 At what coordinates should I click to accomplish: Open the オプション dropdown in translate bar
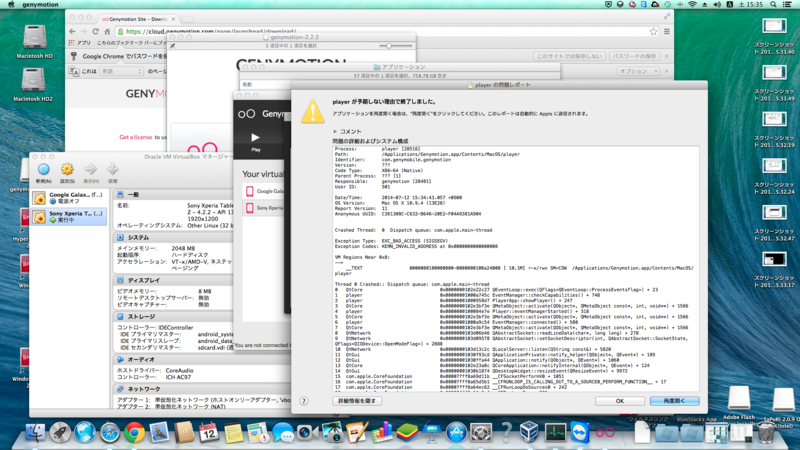click(x=638, y=71)
